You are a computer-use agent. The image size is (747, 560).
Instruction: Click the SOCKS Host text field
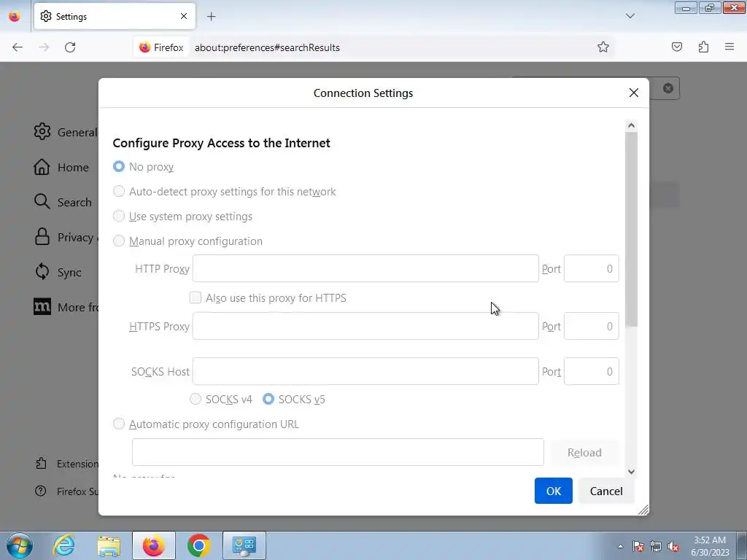pyautogui.click(x=365, y=371)
